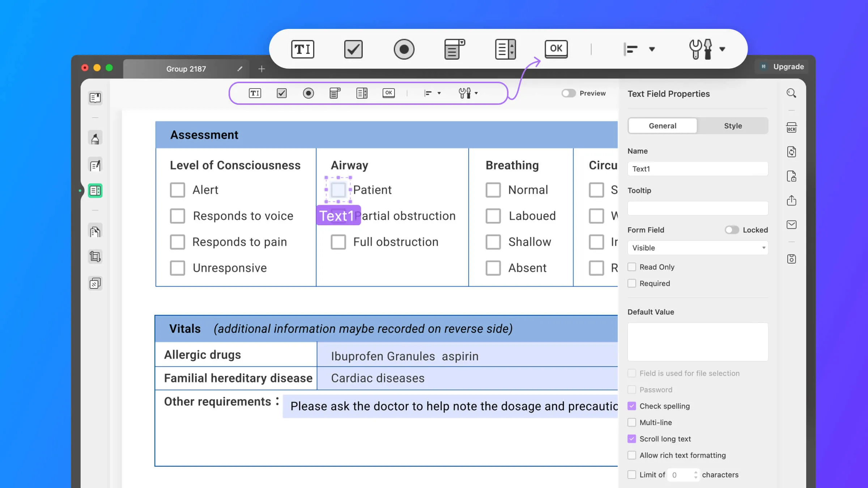
Task: Click the Upgrade button
Action: (782, 66)
